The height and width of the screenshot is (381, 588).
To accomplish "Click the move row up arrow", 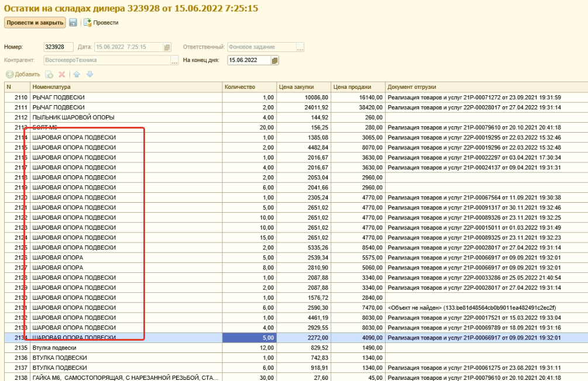I will (77, 74).
